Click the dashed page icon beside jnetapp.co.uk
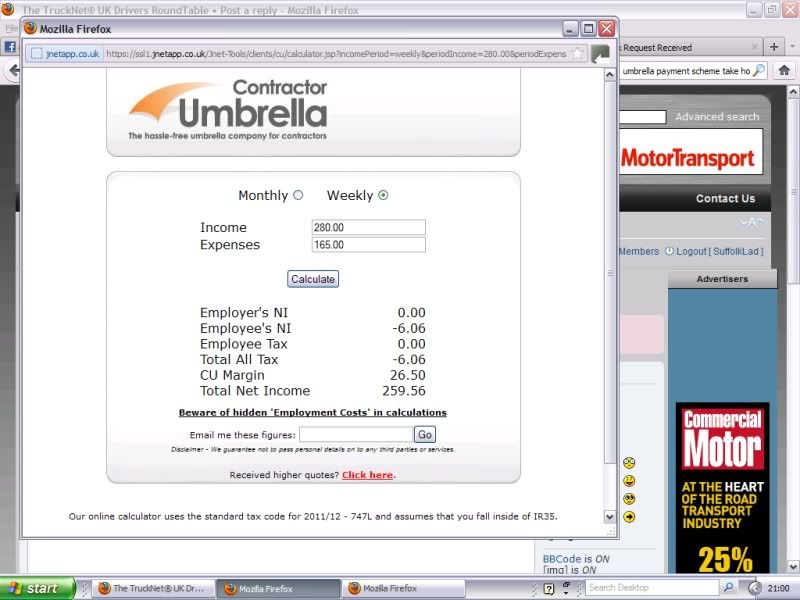The width and height of the screenshot is (800, 600). [36, 54]
